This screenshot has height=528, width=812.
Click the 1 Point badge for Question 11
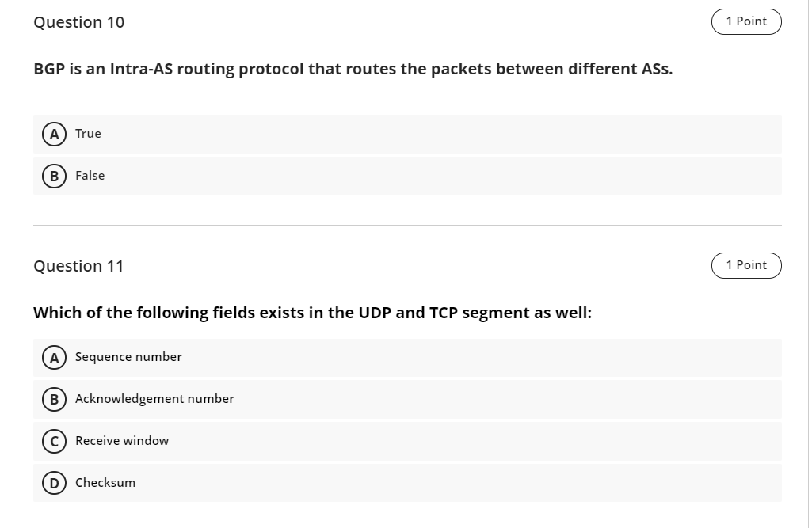[x=745, y=265]
